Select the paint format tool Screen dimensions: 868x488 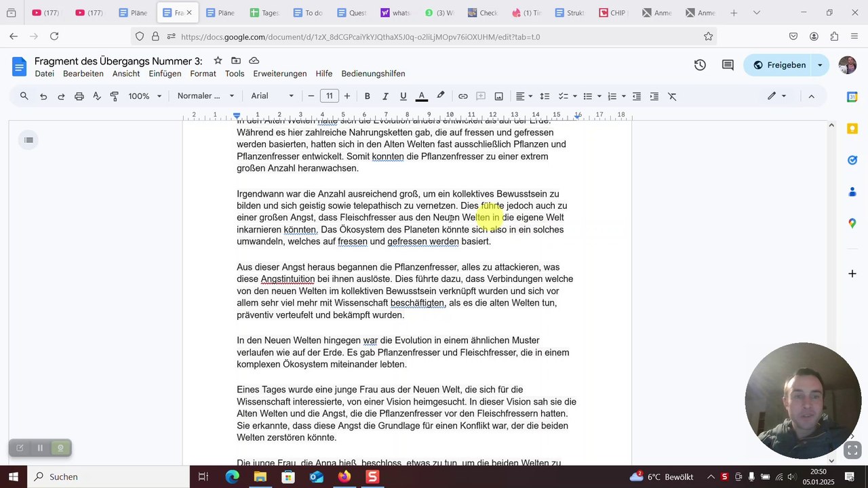pyautogui.click(x=114, y=96)
